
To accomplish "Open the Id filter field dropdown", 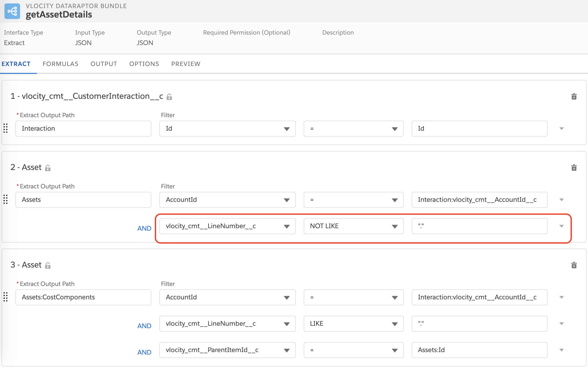I will (227, 129).
